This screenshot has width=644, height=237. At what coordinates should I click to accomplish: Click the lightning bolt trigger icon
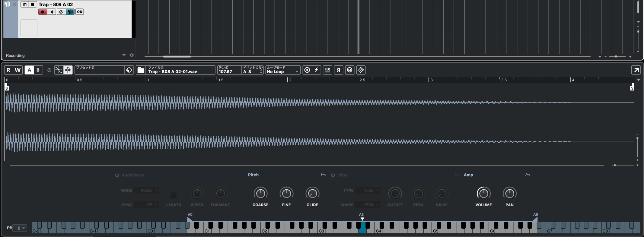[316, 70]
